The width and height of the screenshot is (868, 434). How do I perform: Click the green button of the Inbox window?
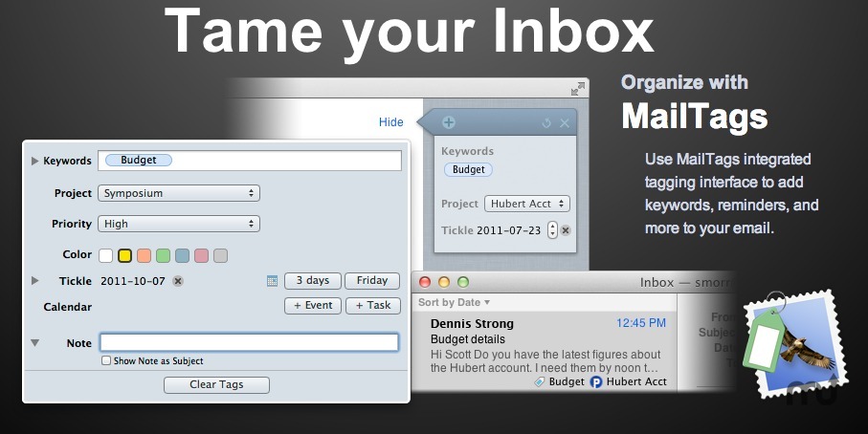coord(463,283)
